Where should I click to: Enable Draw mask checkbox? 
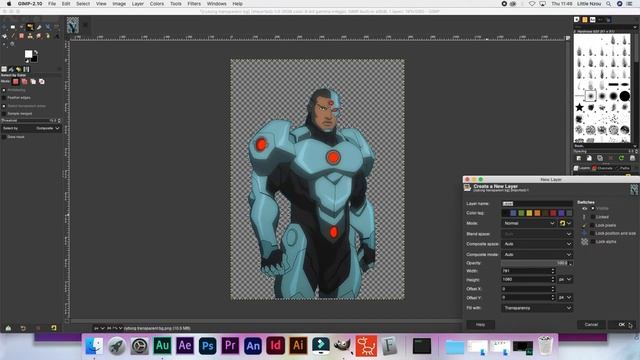(x=4, y=137)
